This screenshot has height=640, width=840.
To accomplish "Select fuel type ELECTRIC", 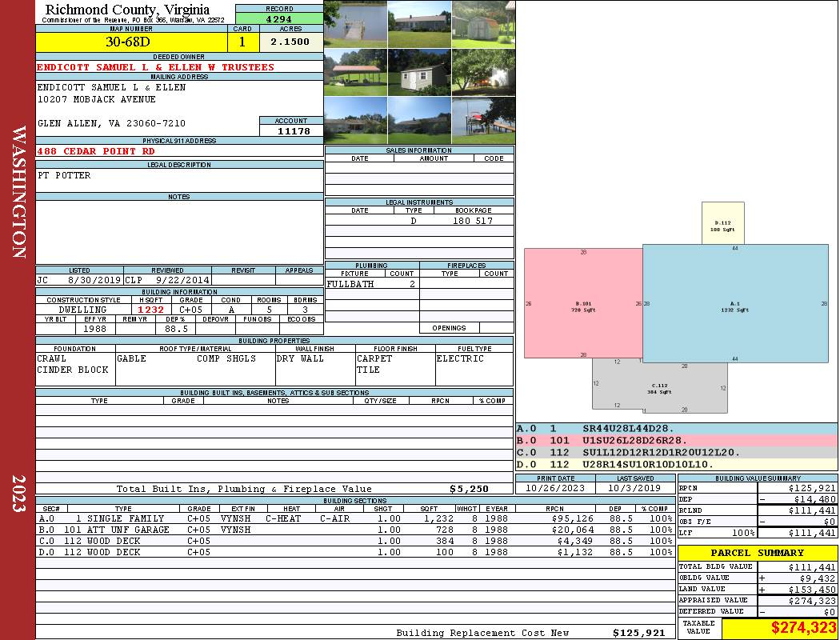I will point(460,358).
